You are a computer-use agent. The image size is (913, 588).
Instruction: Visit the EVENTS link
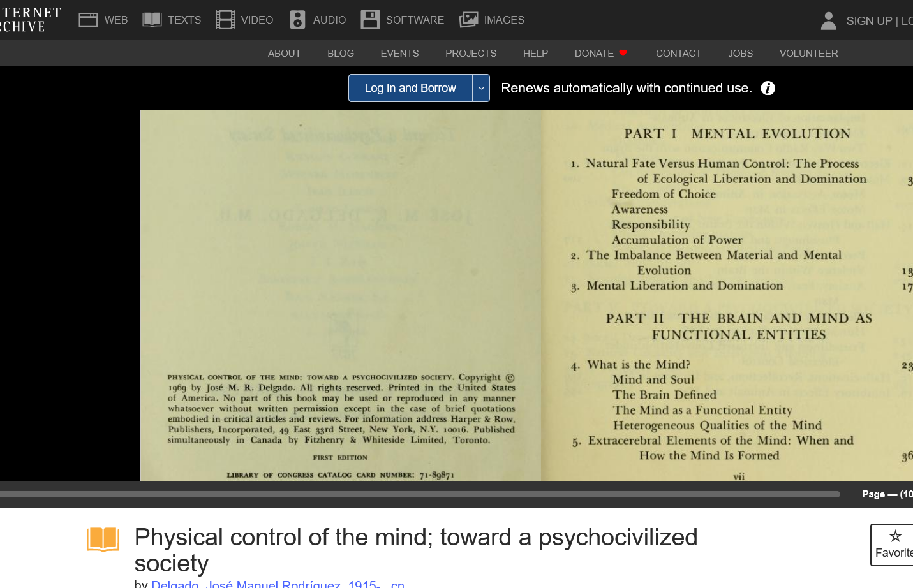(400, 54)
